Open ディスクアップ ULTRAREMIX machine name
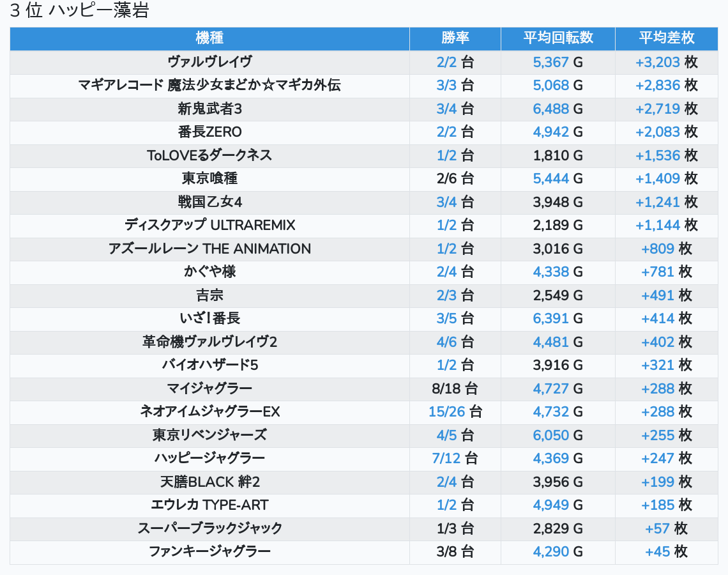 209,226
